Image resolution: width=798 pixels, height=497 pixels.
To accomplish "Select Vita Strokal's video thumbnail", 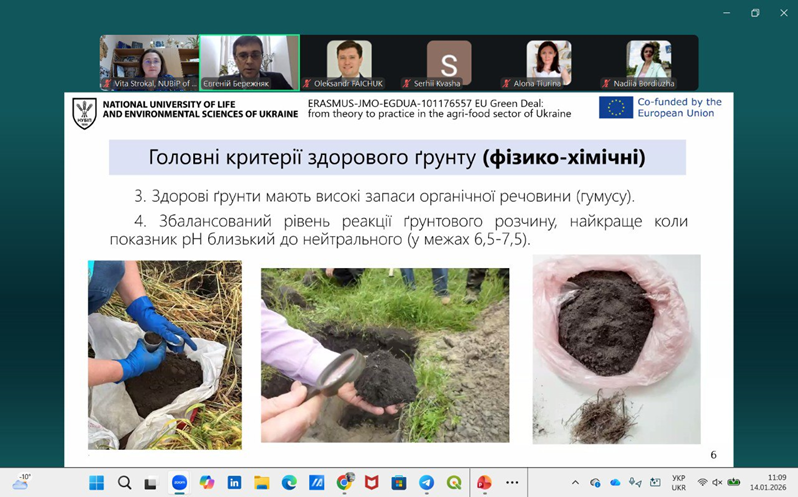I will (148, 63).
